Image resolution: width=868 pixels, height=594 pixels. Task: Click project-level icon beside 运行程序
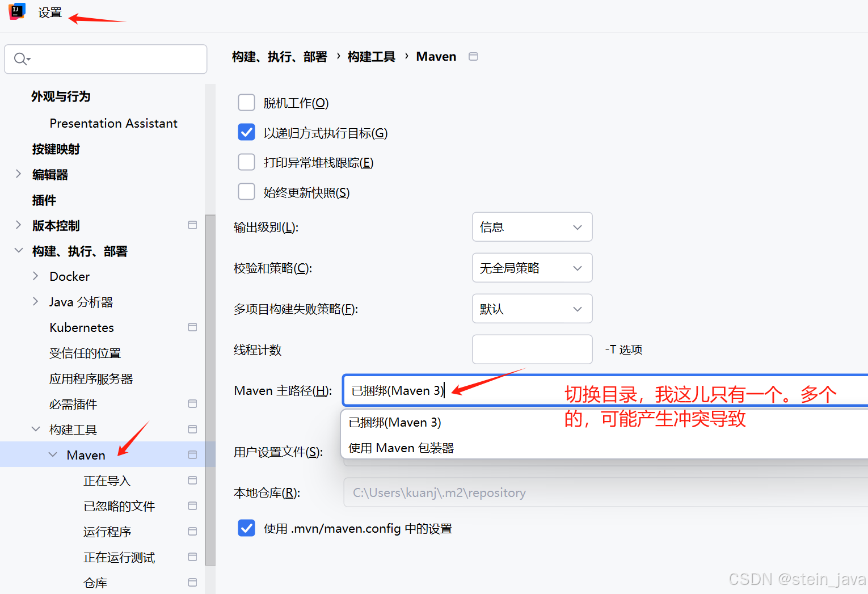pos(192,532)
